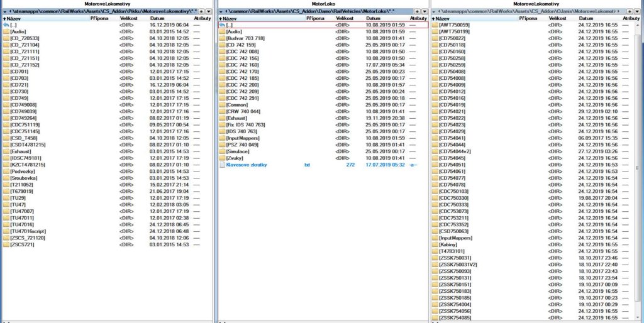Click the folder icon of [TU47016script]
The image size is (644, 323).
tap(6, 231)
